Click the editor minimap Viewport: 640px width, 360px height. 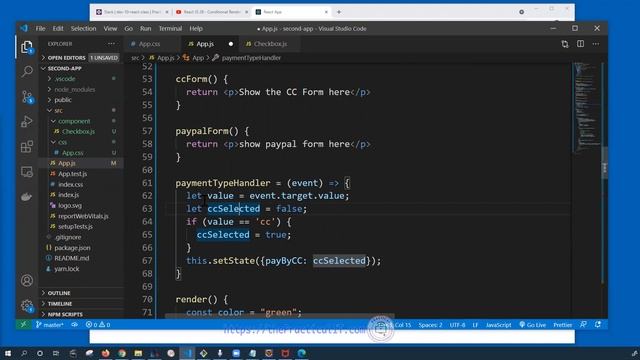coord(587,107)
